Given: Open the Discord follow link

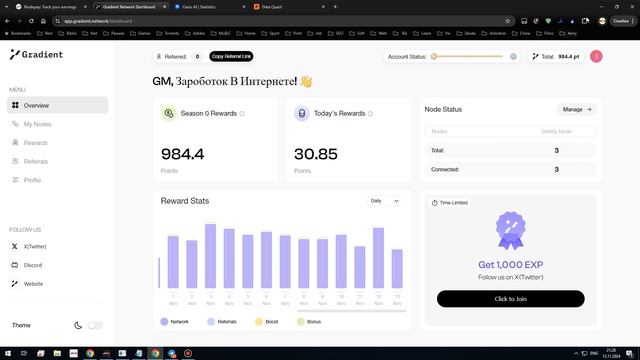Looking at the screenshot, I should (27, 265).
